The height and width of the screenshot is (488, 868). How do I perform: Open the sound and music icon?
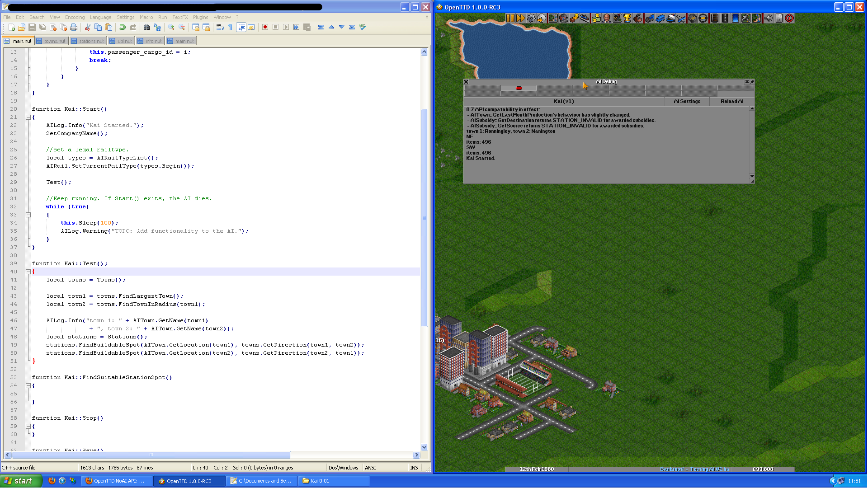[768, 18]
